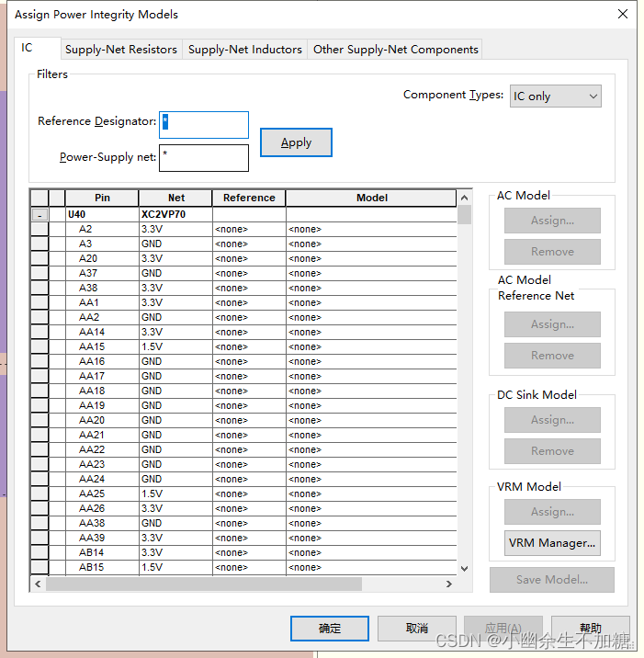Cancel with the 取消 button
Image resolution: width=644 pixels, height=658 pixels.
tap(416, 629)
